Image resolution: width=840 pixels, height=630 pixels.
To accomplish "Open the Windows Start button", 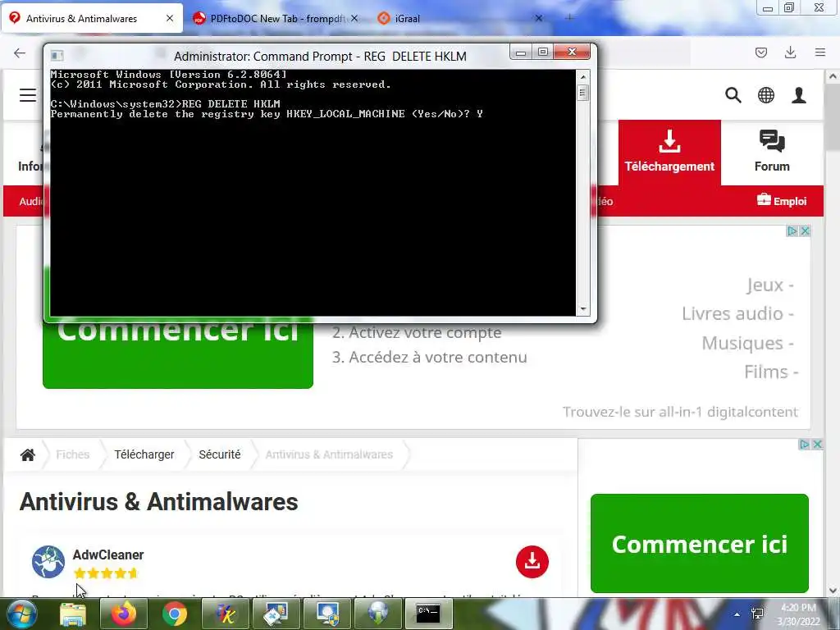I will click(x=21, y=614).
